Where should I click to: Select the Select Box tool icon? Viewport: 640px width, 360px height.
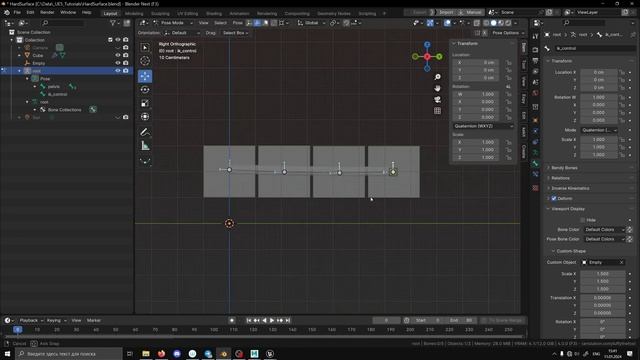145,48
